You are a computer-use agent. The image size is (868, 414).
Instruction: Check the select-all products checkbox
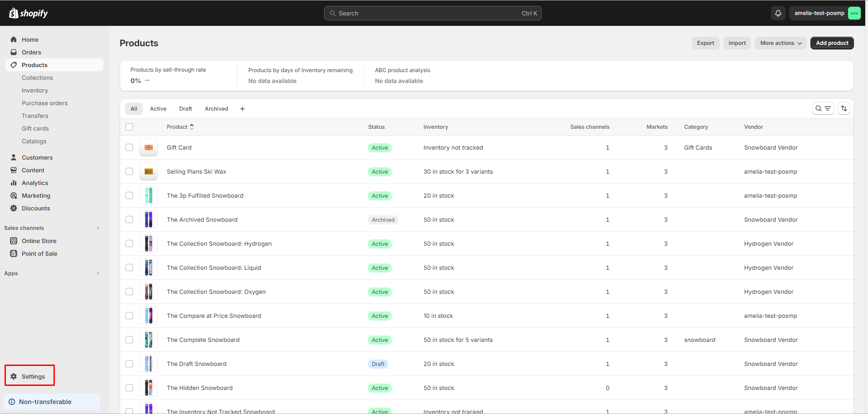pos(129,127)
